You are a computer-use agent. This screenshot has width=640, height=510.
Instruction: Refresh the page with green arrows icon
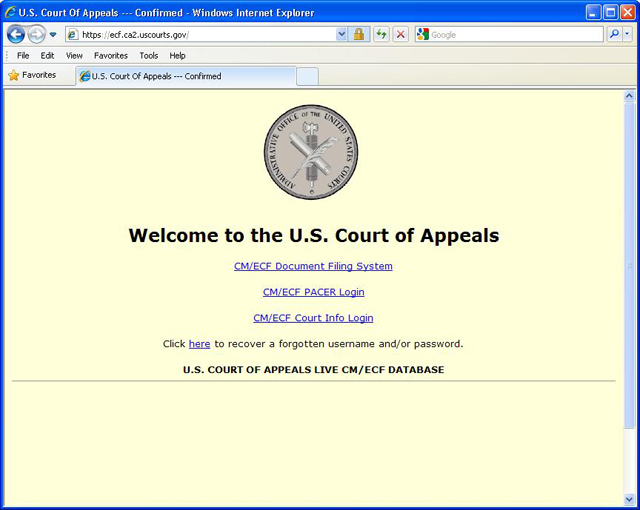coord(381,35)
